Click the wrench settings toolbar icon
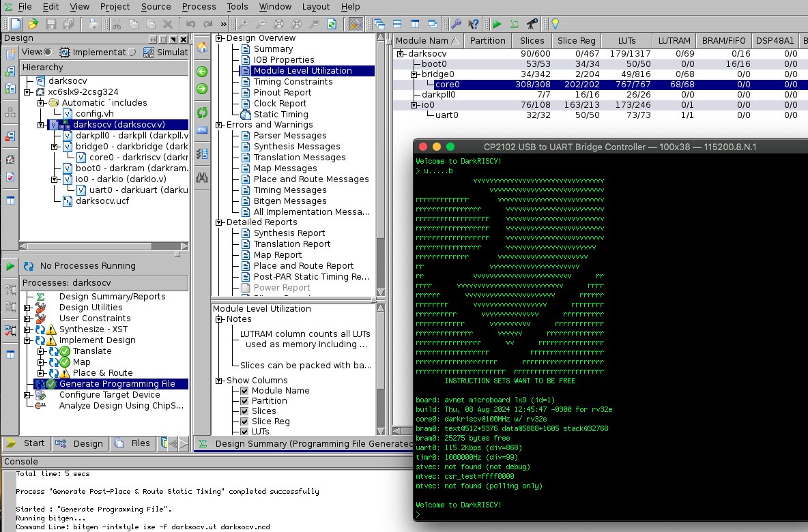Image resolution: width=808 pixels, height=532 pixels. [456, 23]
